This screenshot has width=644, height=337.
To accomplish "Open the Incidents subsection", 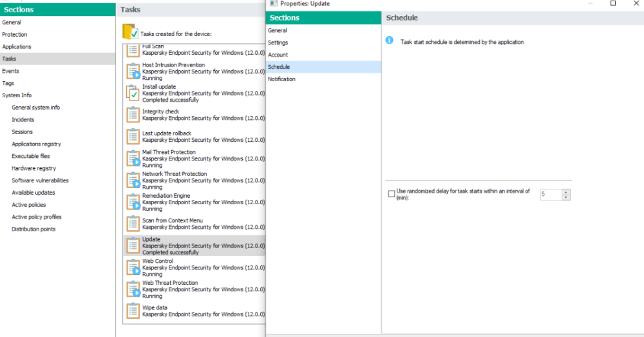I will [x=23, y=120].
